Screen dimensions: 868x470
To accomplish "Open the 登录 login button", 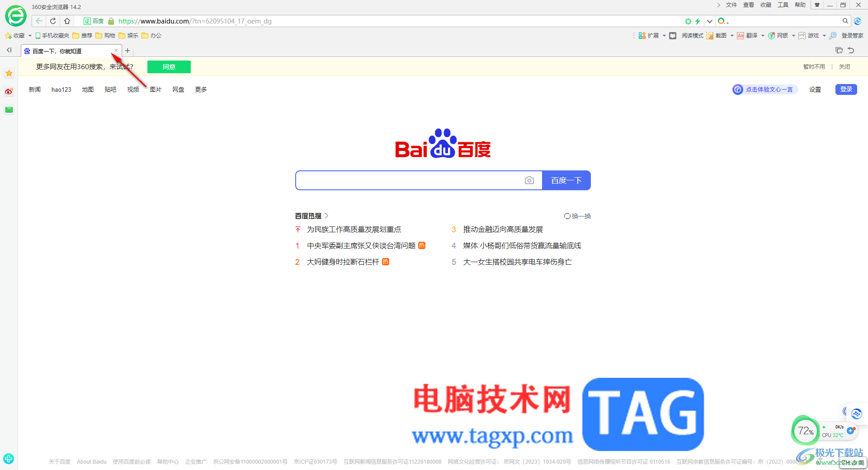I will [846, 89].
